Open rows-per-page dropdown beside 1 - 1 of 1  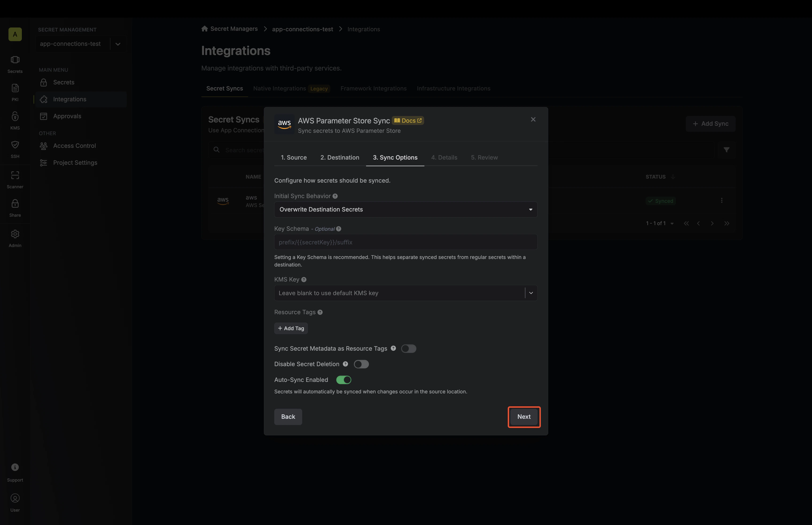671,224
